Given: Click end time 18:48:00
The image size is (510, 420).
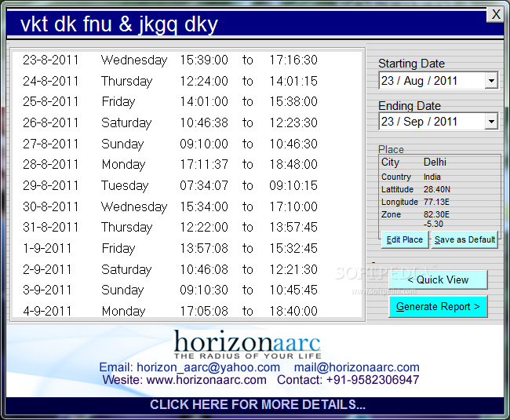Looking at the screenshot, I should (x=293, y=164).
